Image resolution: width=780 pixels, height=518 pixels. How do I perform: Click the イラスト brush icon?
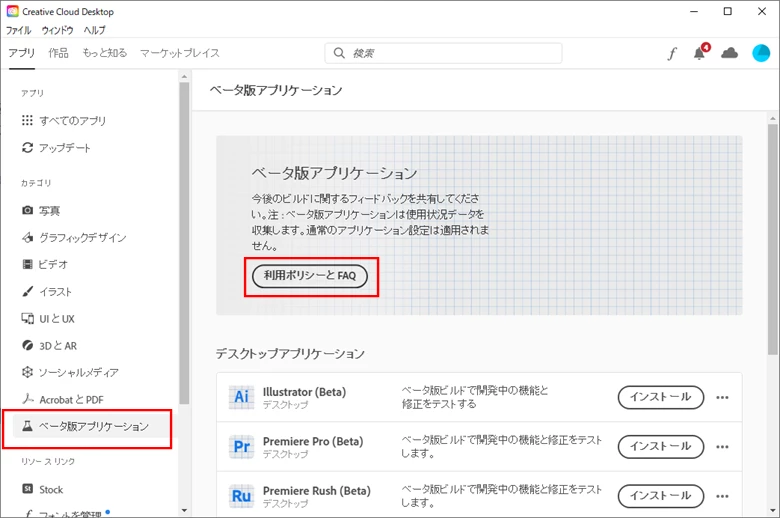point(27,292)
